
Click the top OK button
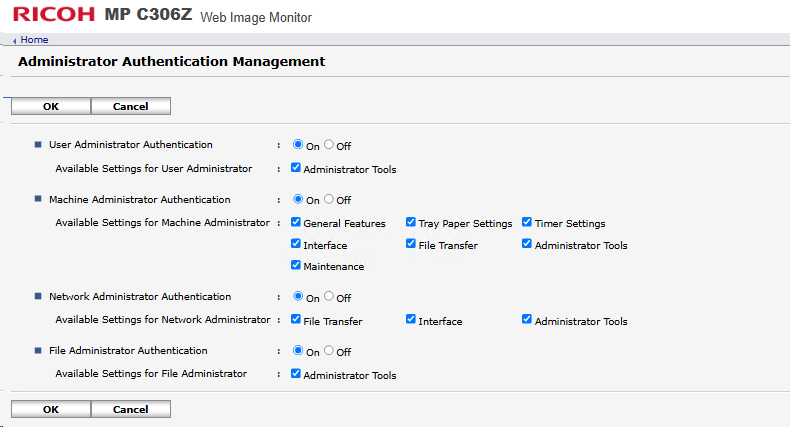[x=51, y=106]
